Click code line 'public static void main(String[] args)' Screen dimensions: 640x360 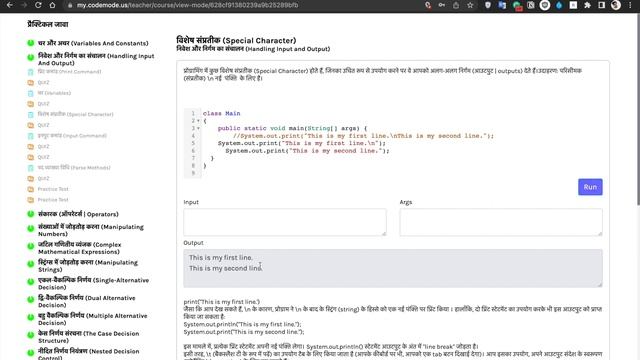pyautogui.click(x=292, y=128)
